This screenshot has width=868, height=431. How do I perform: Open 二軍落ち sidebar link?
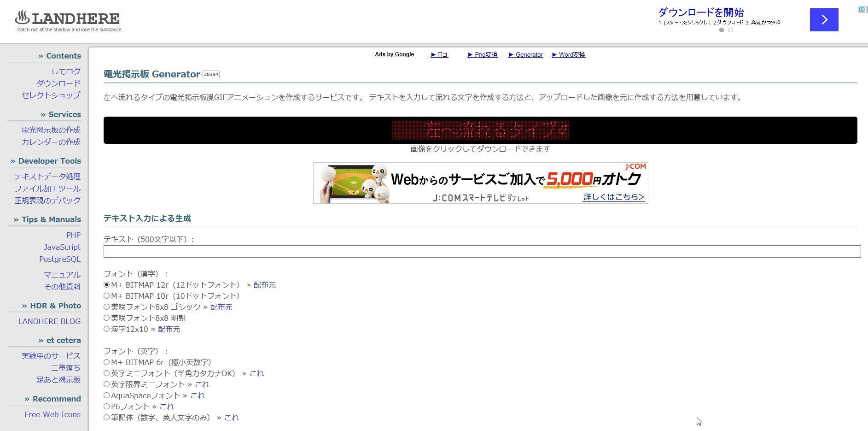[66, 368]
